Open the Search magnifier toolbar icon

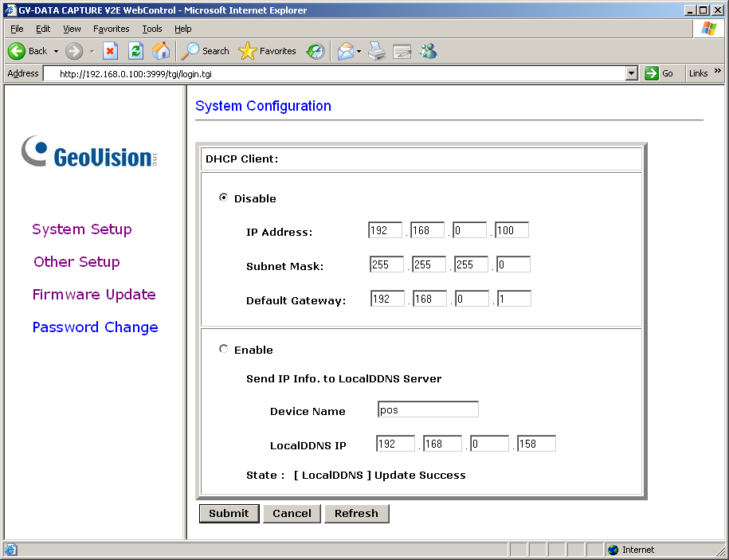pos(190,51)
